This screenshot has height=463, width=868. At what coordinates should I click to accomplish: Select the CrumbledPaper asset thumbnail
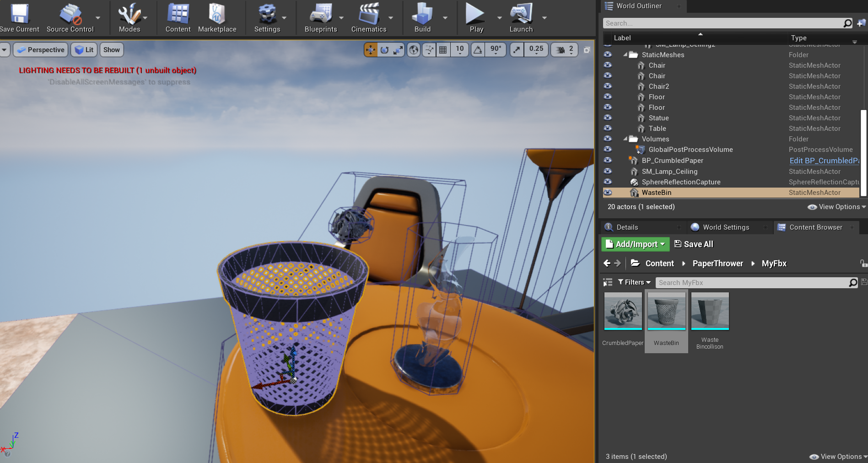623,312
